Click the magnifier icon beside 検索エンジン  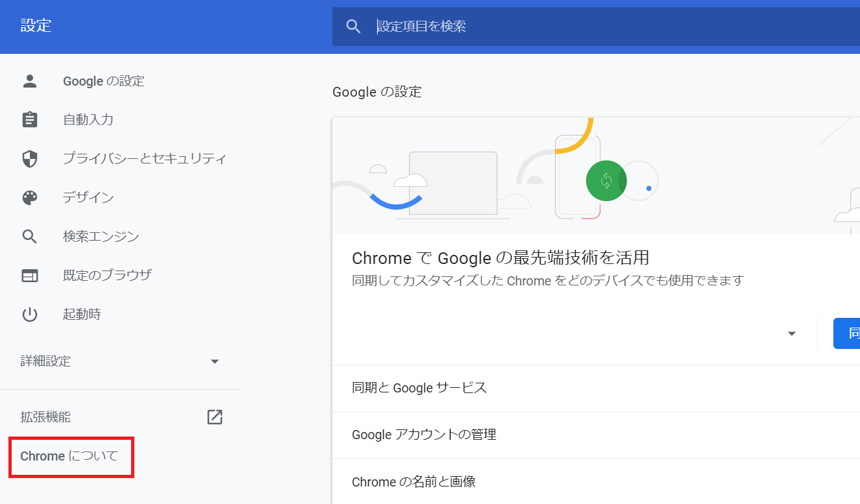click(x=30, y=236)
